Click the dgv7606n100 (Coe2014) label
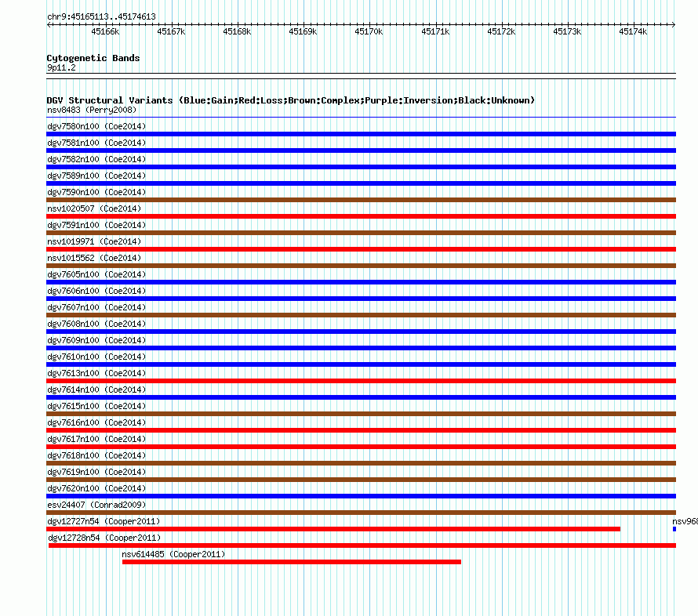698x616 pixels. 96,291
